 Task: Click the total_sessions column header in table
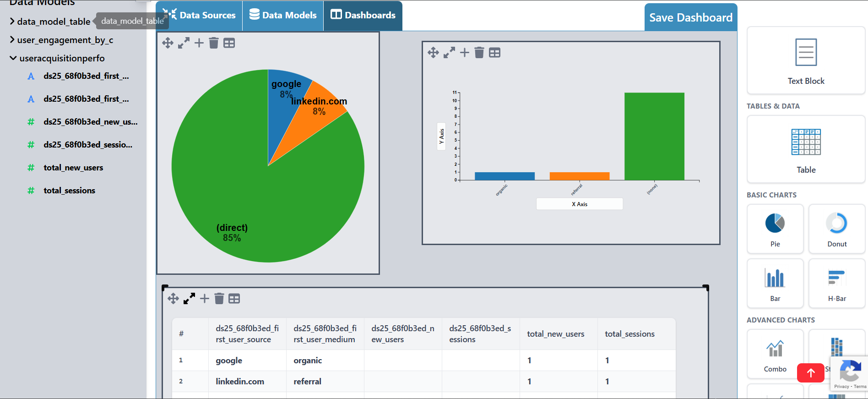(629, 334)
